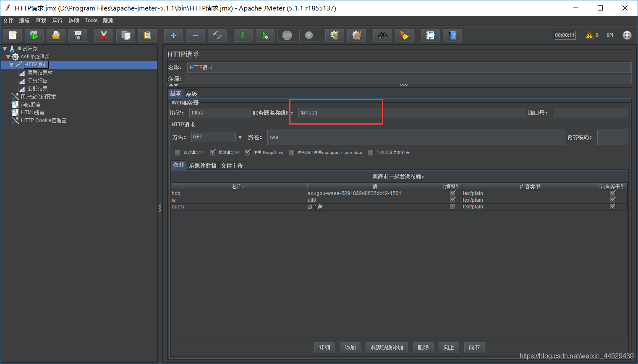The width and height of the screenshot is (638, 364).
Task: Click the 向上 button
Action: tap(449, 347)
